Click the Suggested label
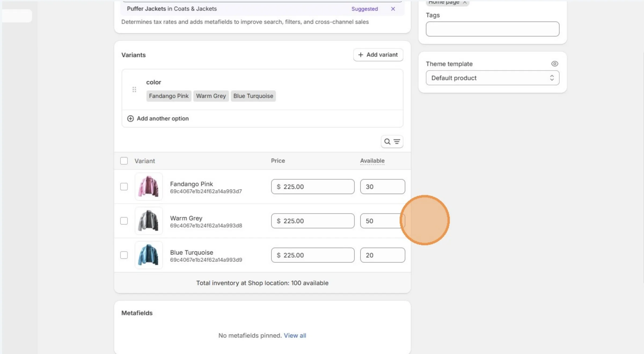 365,9
